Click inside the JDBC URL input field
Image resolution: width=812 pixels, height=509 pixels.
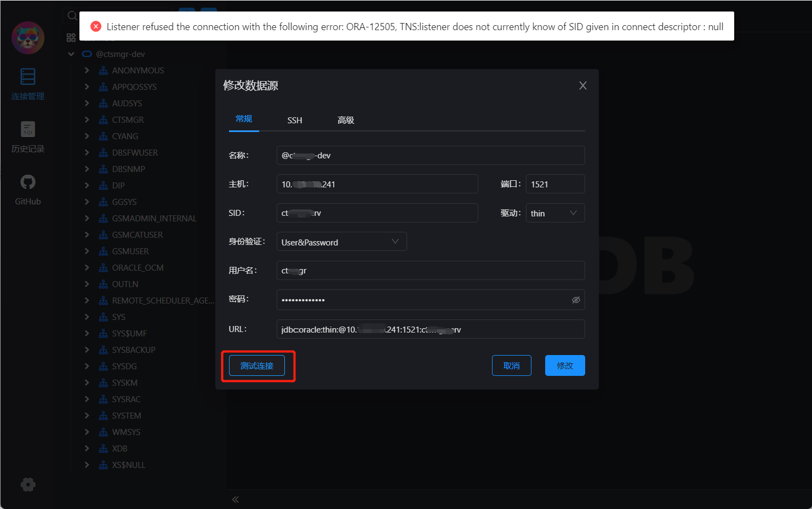coord(430,329)
